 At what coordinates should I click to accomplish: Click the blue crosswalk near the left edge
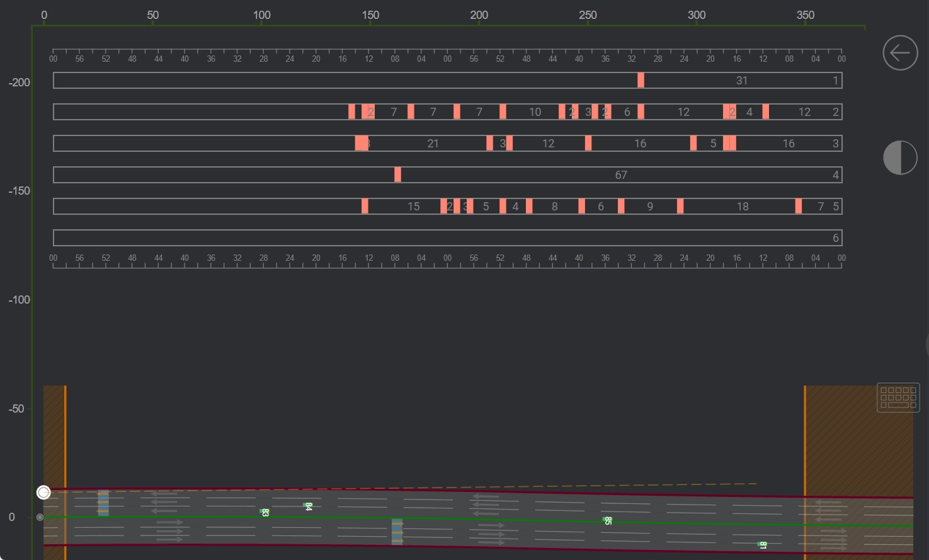(x=103, y=502)
